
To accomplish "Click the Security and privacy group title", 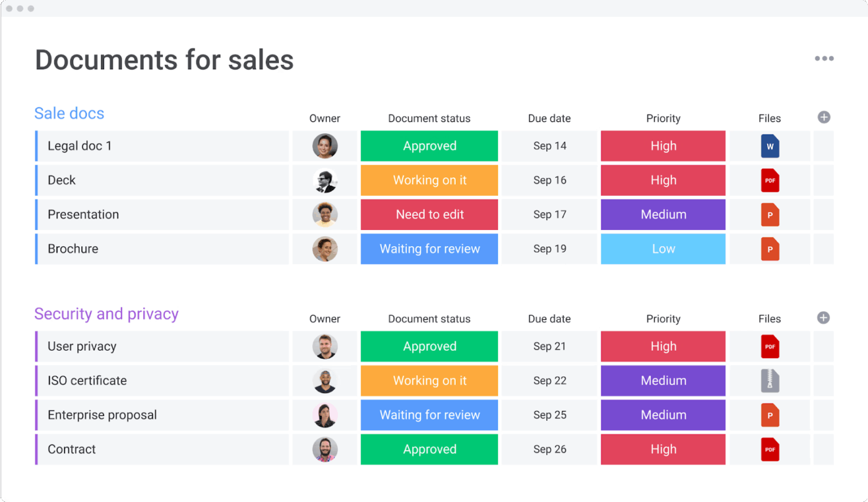I will click(107, 314).
